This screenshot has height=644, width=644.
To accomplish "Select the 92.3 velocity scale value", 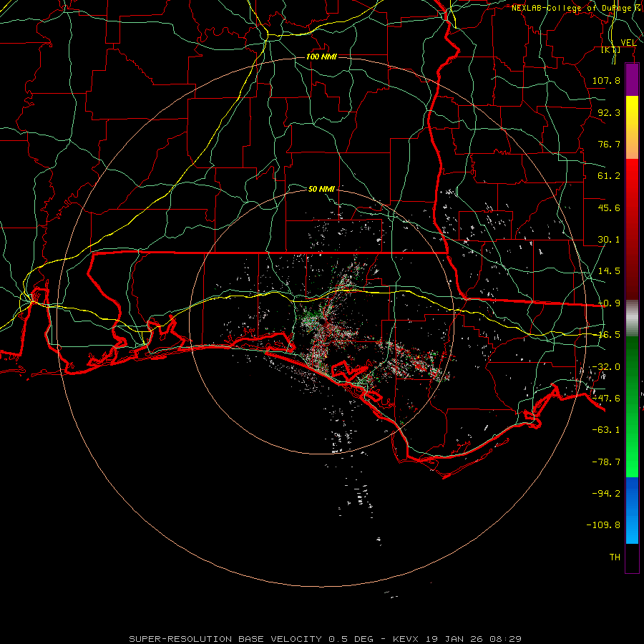I will pyautogui.click(x=609, y=112).
